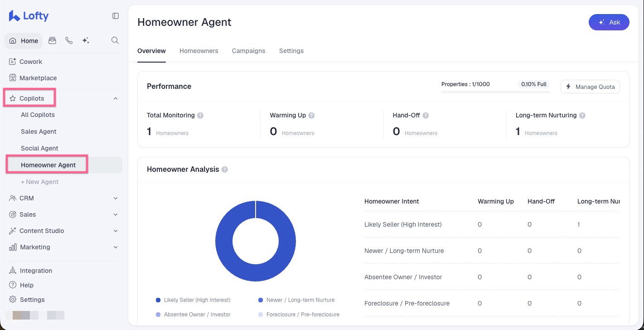Open the AI sparkle icon in sidebar

pyautogui.click(x=86, y=40)
